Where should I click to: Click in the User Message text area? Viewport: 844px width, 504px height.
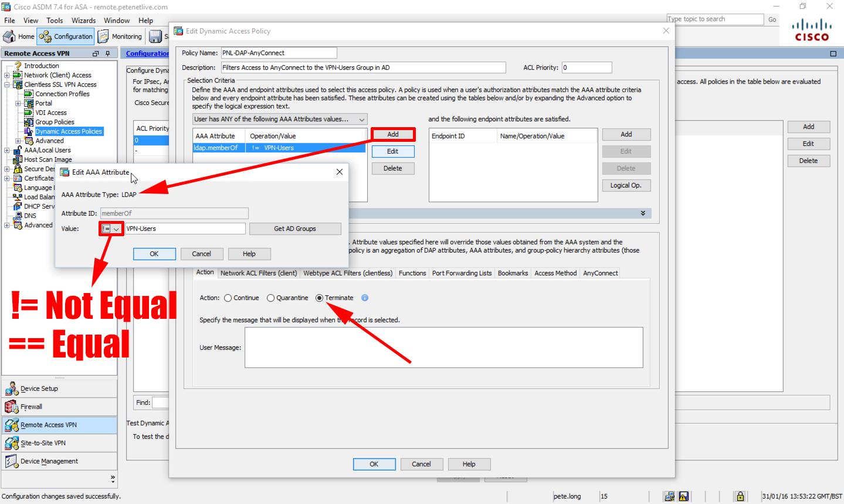[444, 348]
